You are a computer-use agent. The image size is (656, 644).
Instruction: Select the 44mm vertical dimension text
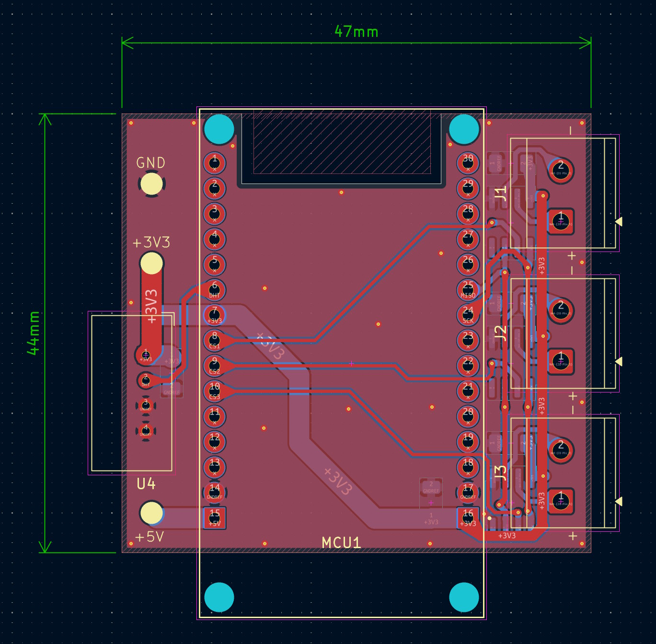tap(34, 333)
